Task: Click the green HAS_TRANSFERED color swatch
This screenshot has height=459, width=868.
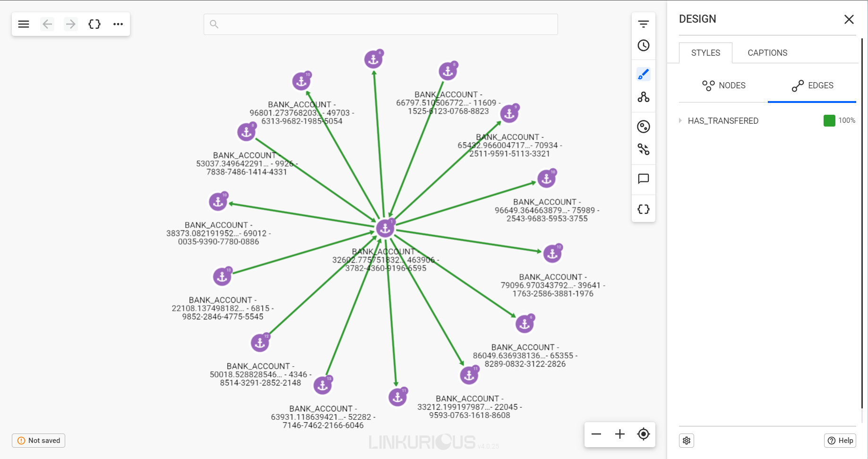Action: coord(829,121)
